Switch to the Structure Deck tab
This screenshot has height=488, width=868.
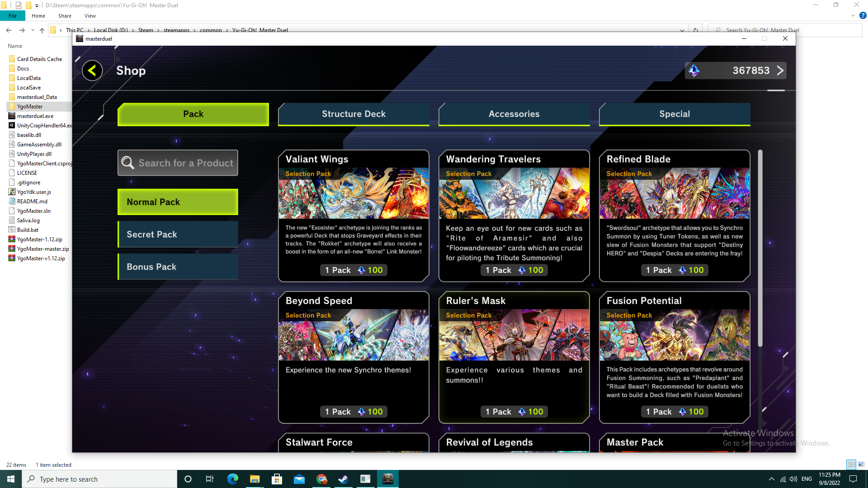354,114
